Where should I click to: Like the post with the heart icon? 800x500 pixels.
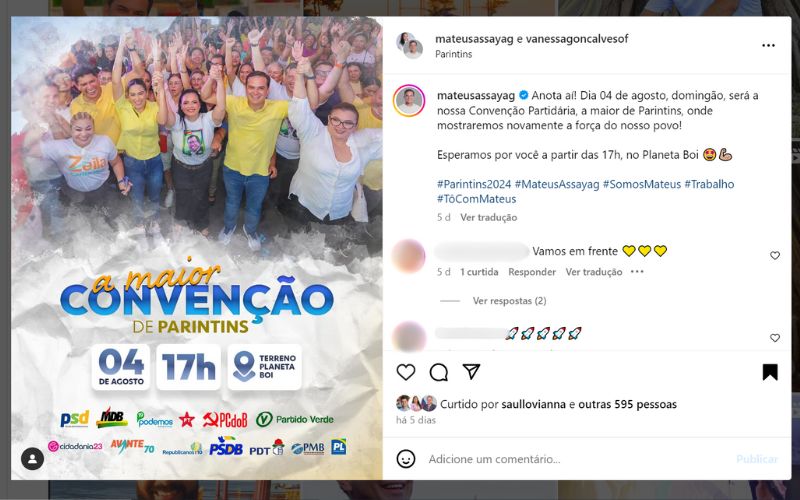tap(406, 372)
